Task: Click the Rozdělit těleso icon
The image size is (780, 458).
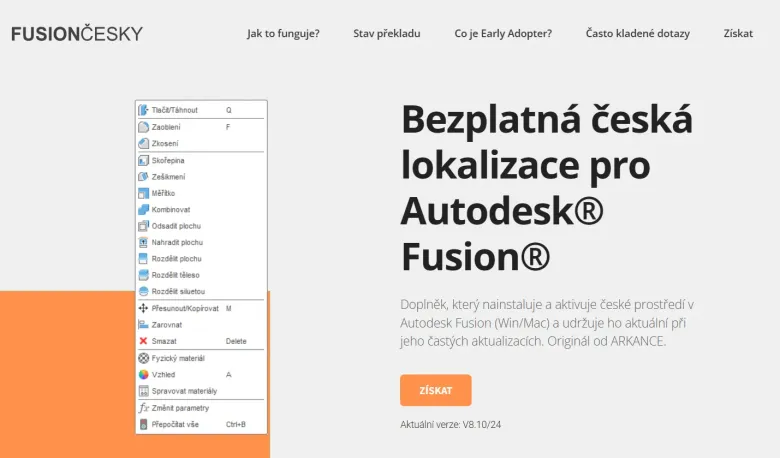Action: 143,275
